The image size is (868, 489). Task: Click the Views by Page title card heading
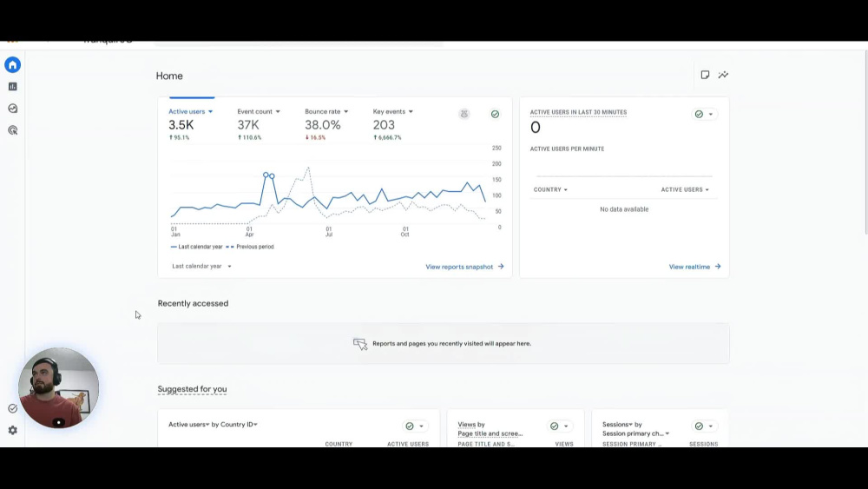click(490, 429)
